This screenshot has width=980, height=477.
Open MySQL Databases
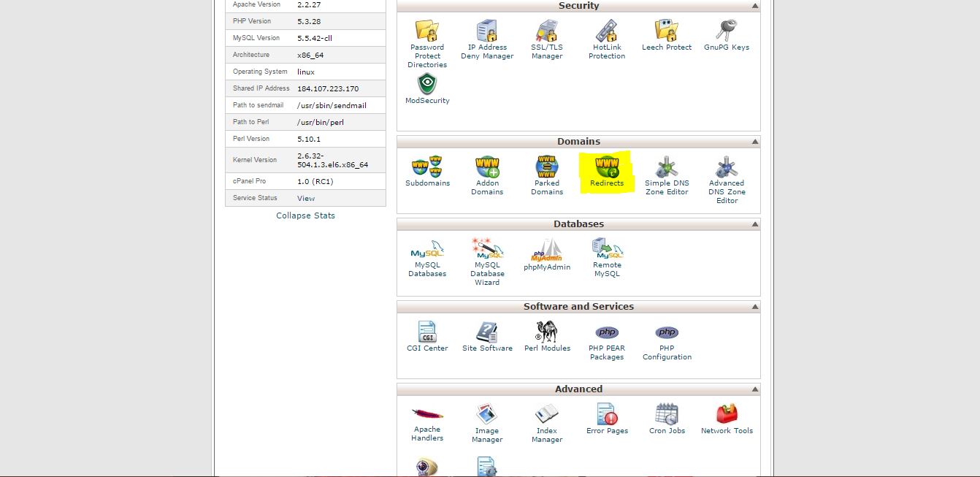tap(427, 257)
